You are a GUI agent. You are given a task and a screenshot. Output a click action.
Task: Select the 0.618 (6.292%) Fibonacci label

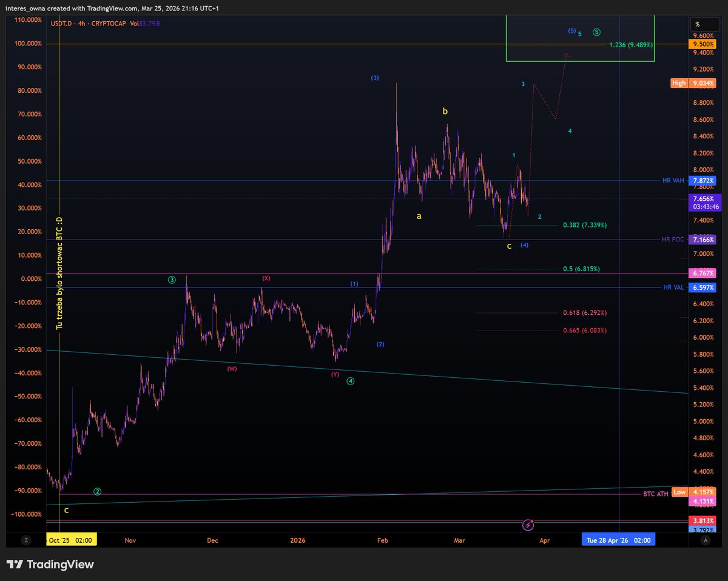tap(585, 313)
